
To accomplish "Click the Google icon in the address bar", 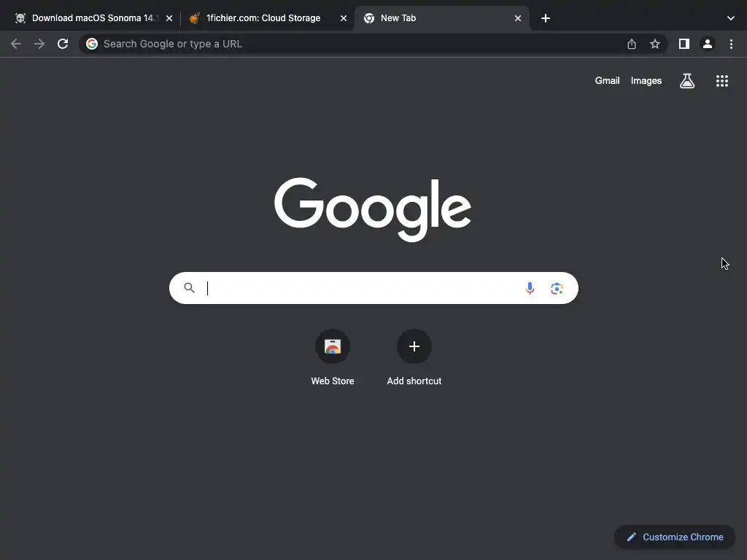I will click(x=92, y=44).
